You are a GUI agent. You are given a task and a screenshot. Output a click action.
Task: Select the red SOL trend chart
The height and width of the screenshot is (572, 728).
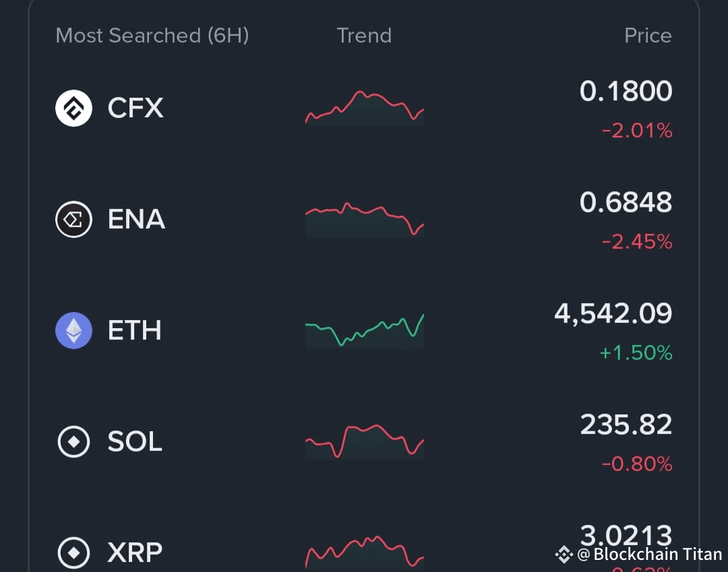click(x=364, y=441)
